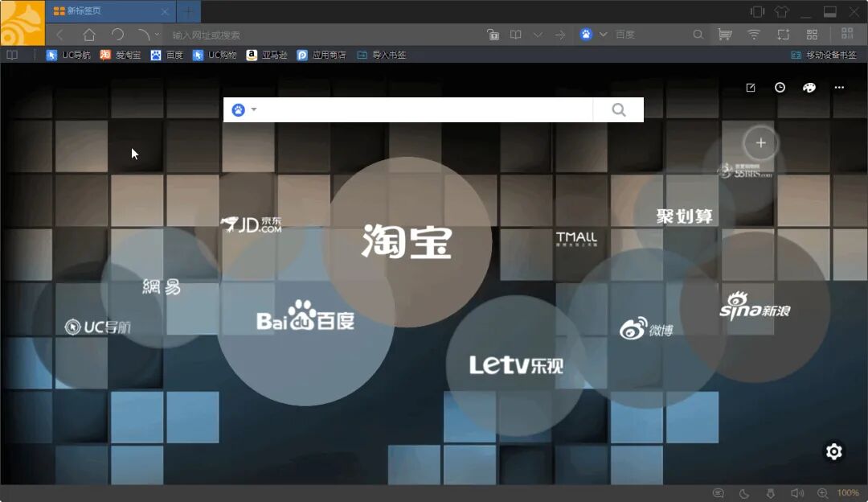Open reading mode book icon in address bar
Viewport: 868px width, 502px height.
515,35
